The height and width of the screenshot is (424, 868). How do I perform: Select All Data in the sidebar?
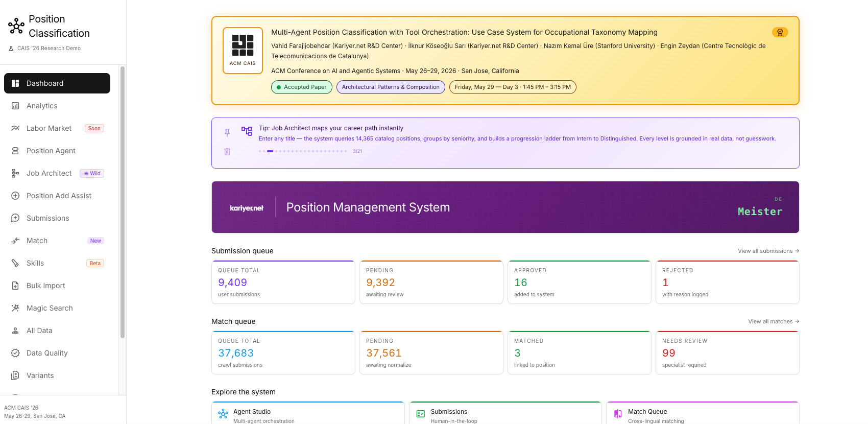point(57,331)
